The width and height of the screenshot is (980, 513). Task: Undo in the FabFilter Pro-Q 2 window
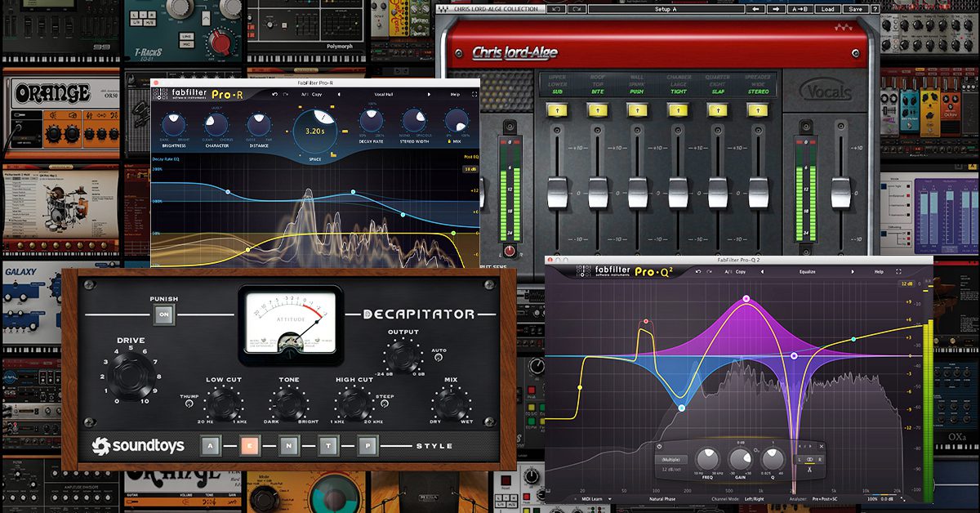point(698,271)
